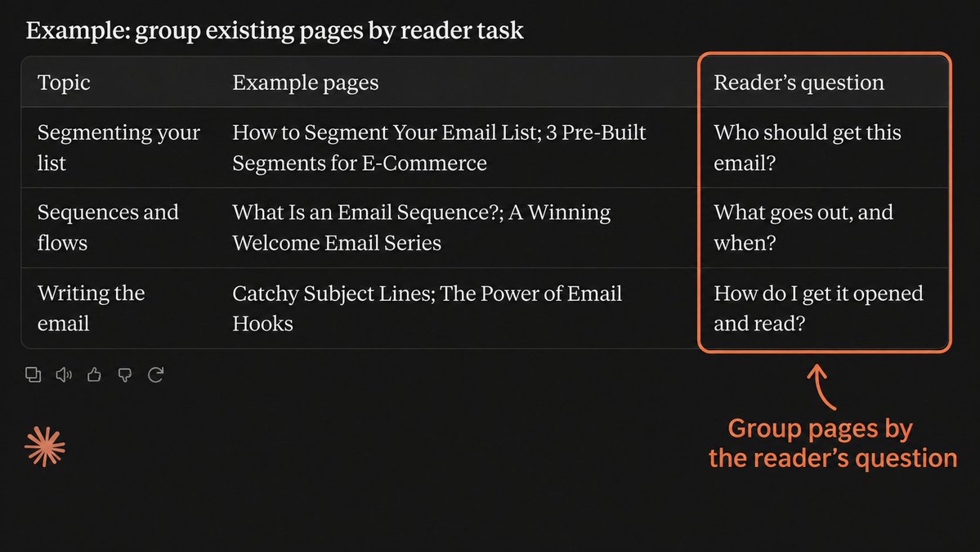Click the regenerate response icon

click(155, 375)
